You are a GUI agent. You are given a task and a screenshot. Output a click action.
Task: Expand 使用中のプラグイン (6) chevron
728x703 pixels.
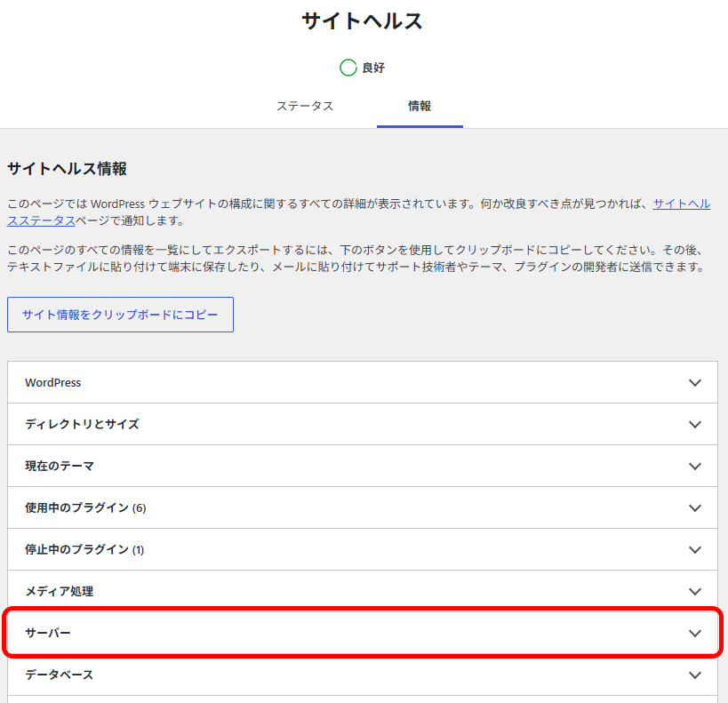695,508
